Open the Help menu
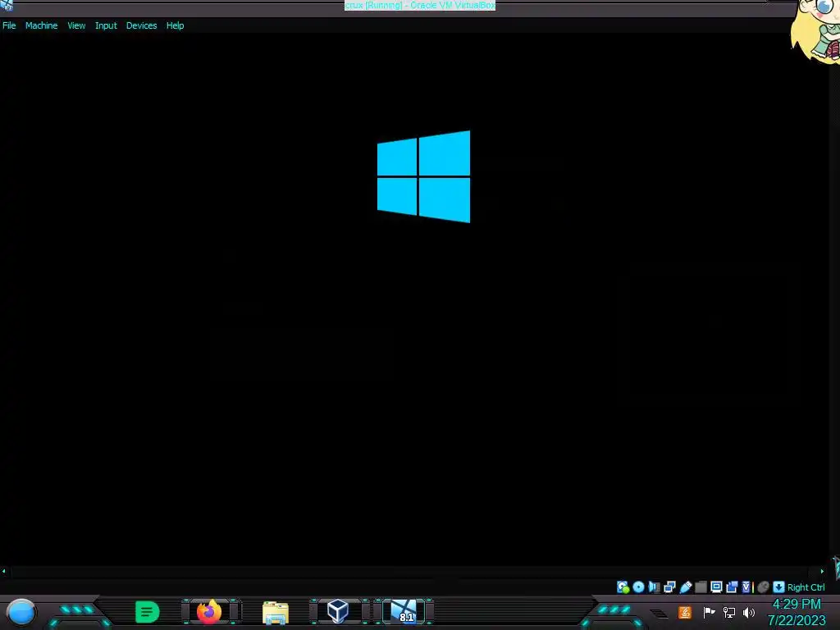840x630 pixels. tap(176, 25)
